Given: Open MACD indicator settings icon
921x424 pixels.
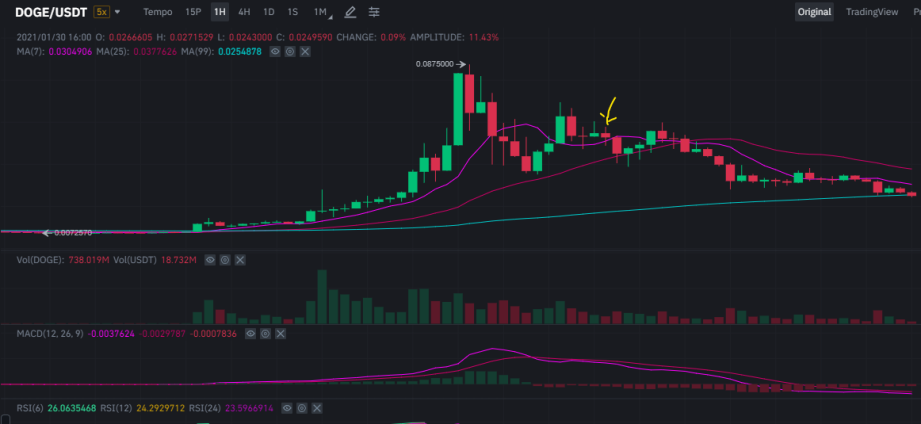Looking at the screenshot, I should click(265, 333).
